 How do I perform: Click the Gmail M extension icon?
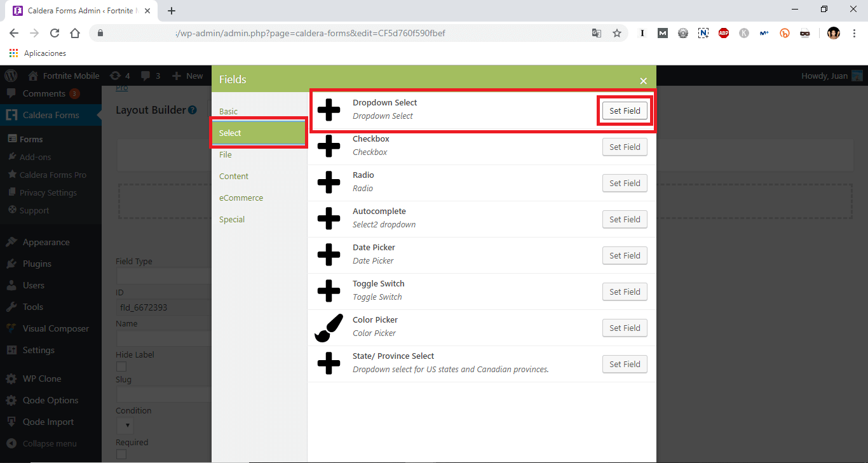663,33
